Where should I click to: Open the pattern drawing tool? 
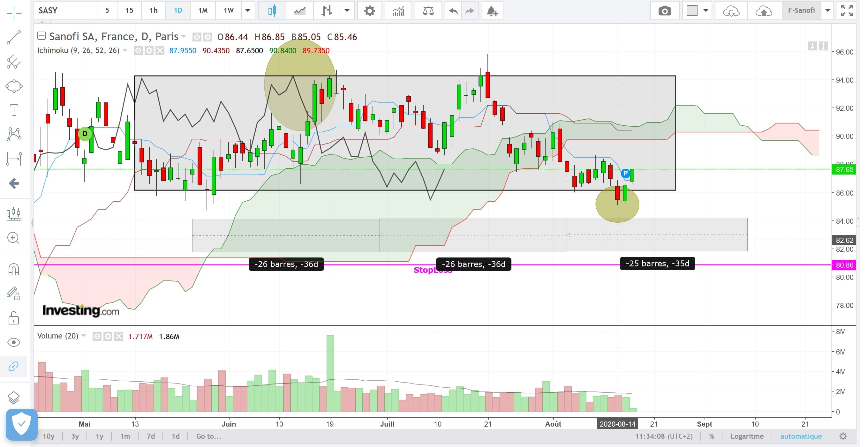(x=14, y=134)
